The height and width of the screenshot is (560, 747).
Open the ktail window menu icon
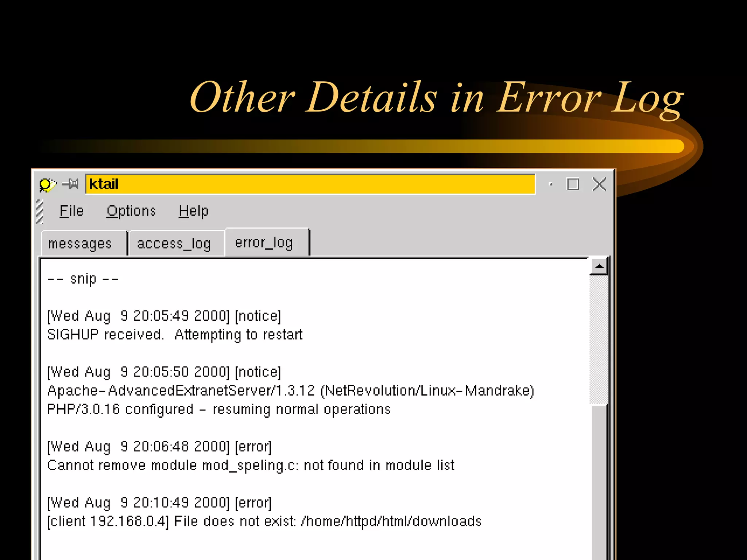point(47,184)
